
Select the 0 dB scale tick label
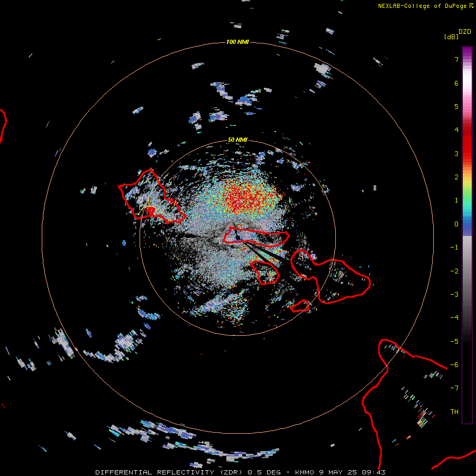pos(456,224)
